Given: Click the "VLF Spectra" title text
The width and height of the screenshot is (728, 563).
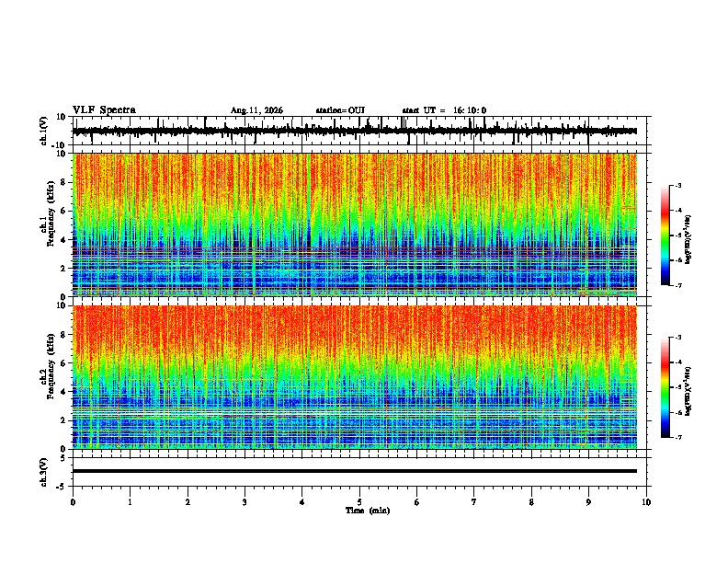Looking at the screenshot, I should point(104,110).
